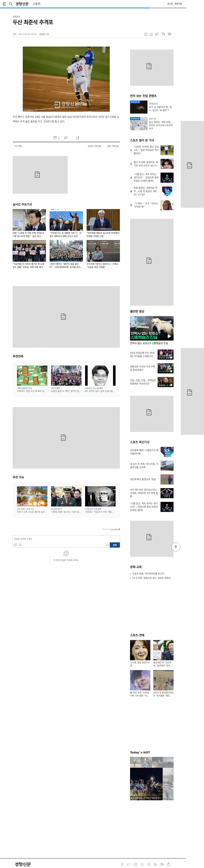Viewport: 204px width, 868px height.
Task: Open 실시간 주요기사 item '시민이 명한다'
Action: (66, 254)
